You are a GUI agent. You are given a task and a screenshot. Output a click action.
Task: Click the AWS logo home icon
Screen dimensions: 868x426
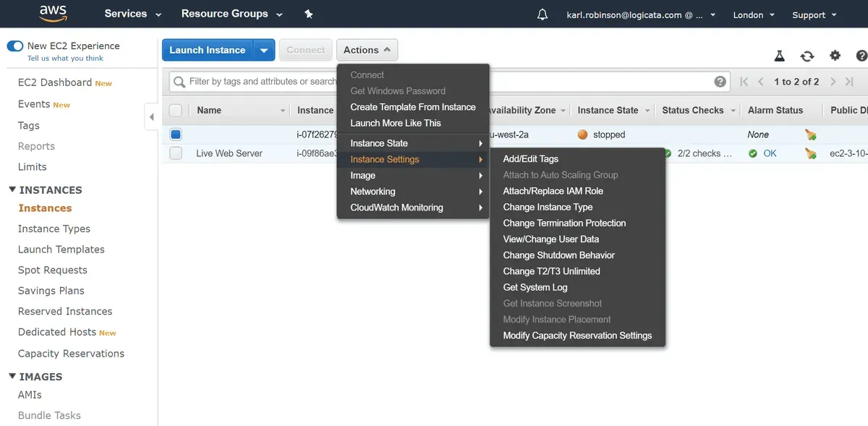tap(53, 14)
